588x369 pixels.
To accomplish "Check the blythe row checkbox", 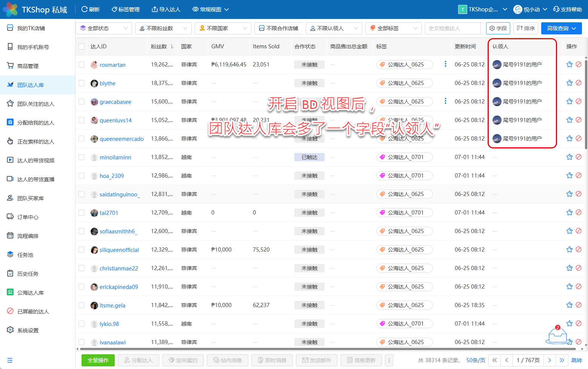I will (x=82, y=83).
